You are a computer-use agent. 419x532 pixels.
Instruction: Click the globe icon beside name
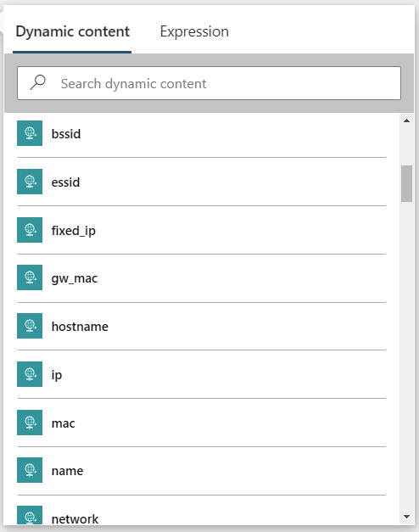30,470
